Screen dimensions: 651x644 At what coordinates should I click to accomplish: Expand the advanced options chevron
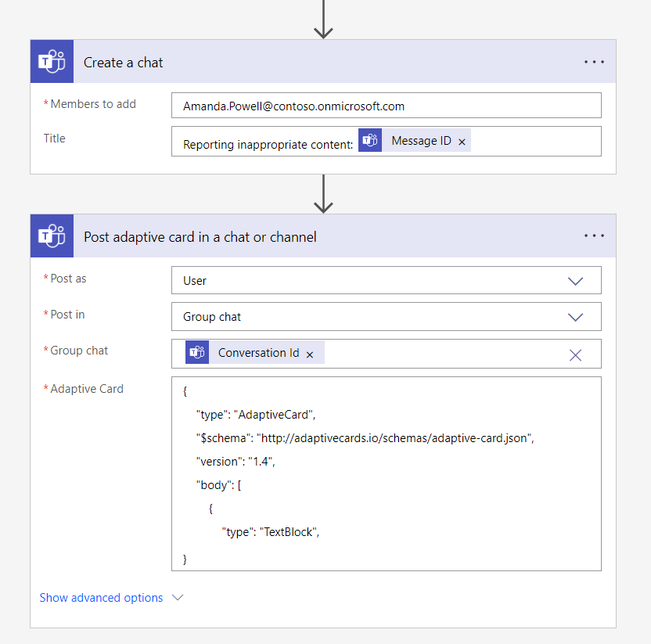pos(178,598)
